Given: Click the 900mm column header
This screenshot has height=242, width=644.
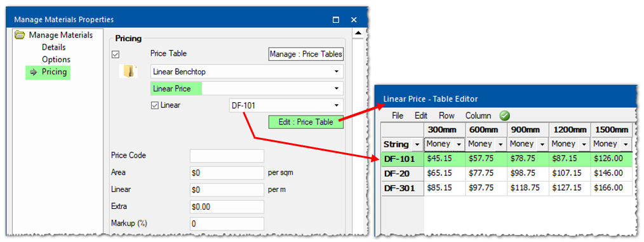Looking at the screenshot, I should [x=528, y=130].
